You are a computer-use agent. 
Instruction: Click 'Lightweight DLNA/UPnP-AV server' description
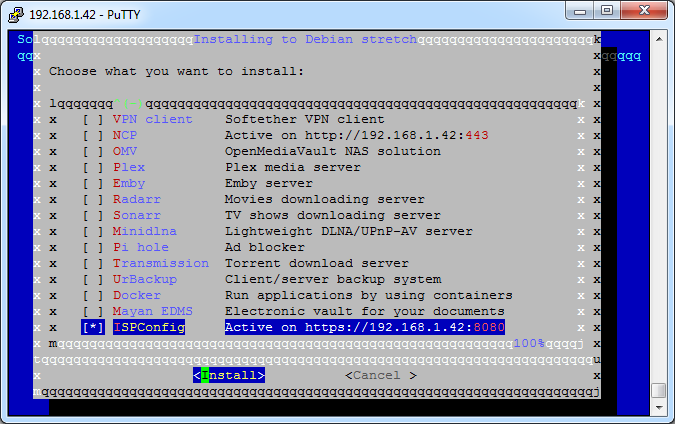pyautogui.click(x=349, y=232)
